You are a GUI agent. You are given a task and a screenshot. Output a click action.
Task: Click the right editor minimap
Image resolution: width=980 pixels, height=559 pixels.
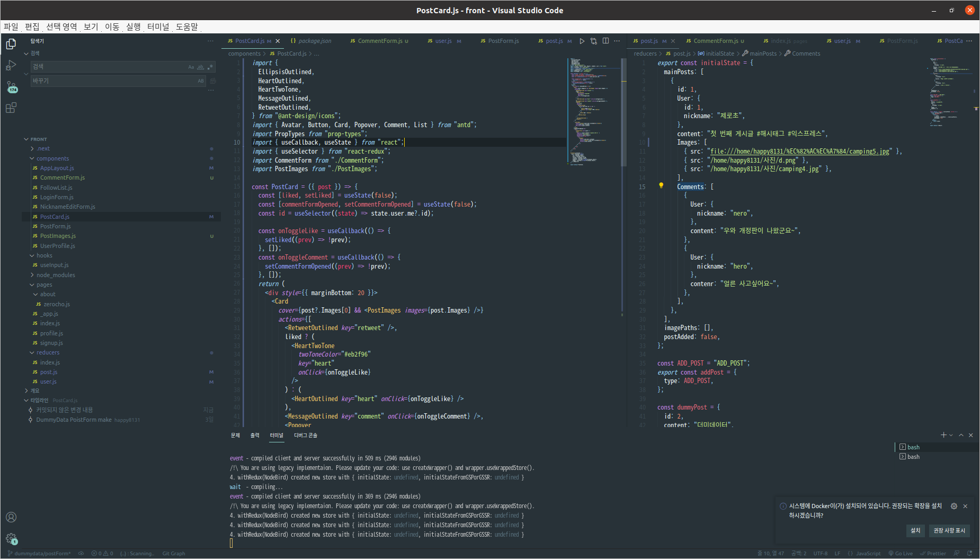[x=951, y=92]
